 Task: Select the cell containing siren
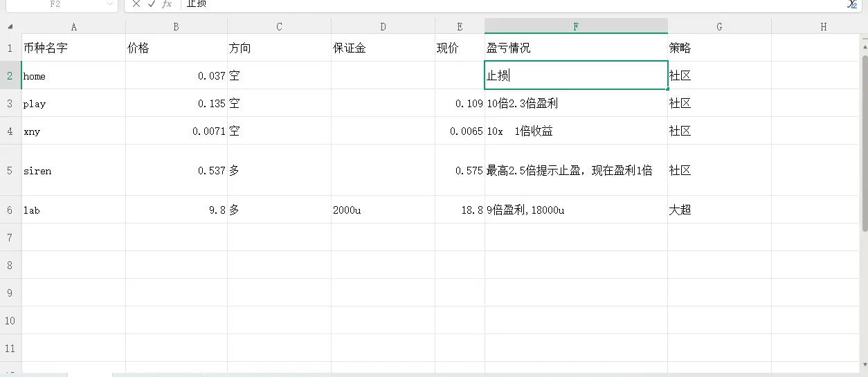(x=73, y=170)
